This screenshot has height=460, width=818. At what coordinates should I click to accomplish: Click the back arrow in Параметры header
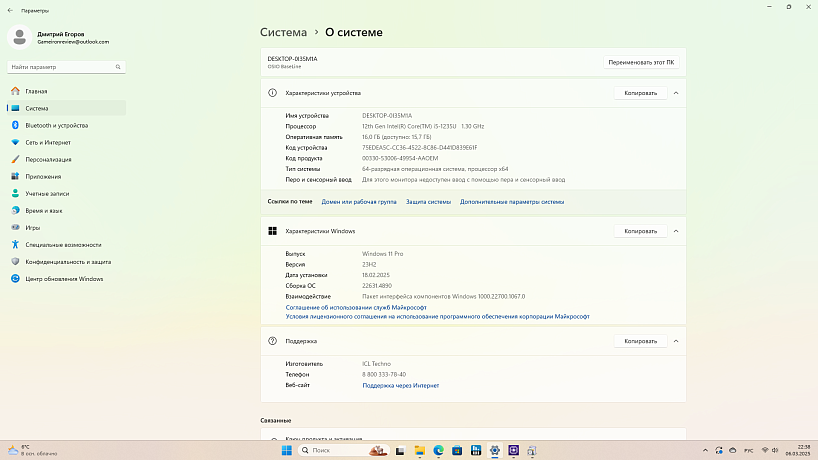[x=9, y=8]
